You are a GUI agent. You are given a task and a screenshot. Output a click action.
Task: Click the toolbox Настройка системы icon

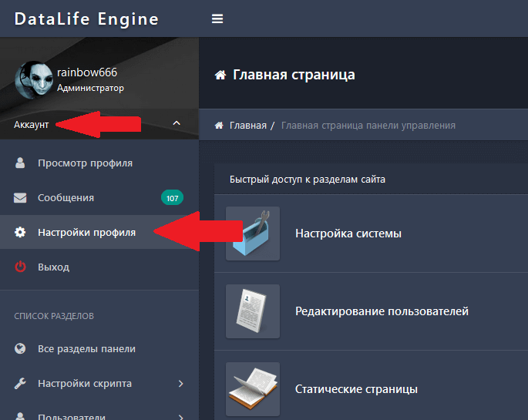click(x=253, y=234)
